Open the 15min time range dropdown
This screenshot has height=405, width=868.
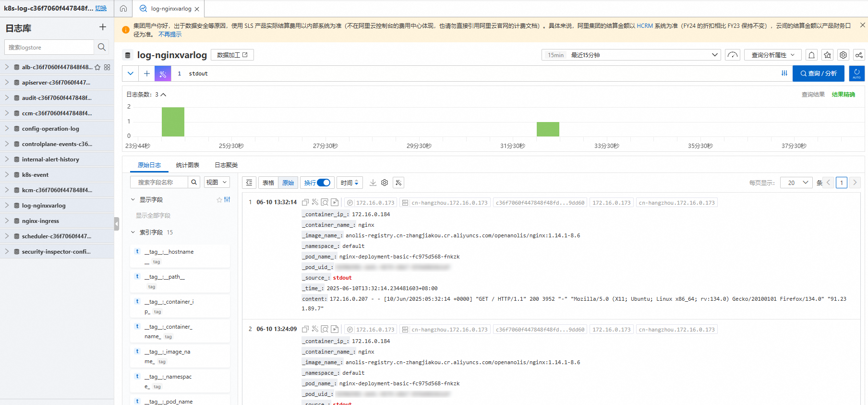[631, 55]
